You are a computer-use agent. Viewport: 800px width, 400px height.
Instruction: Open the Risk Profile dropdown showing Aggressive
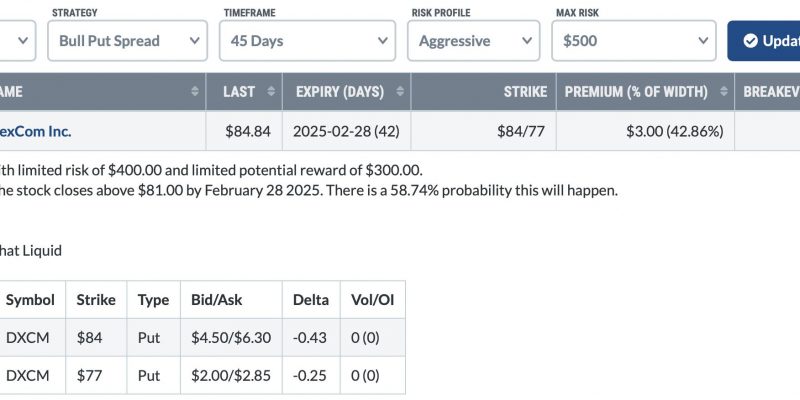click(x=473, y=41)
